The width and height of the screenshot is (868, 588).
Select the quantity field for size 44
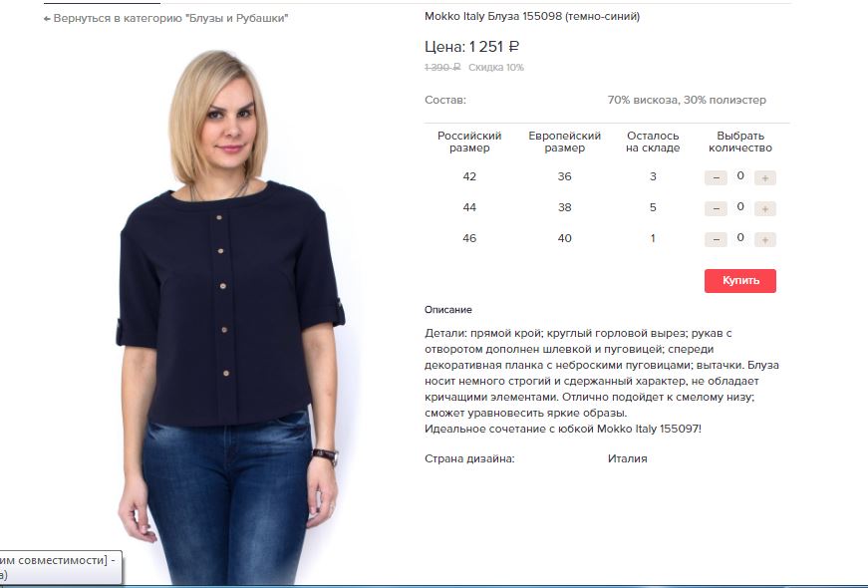coord(740,207)
